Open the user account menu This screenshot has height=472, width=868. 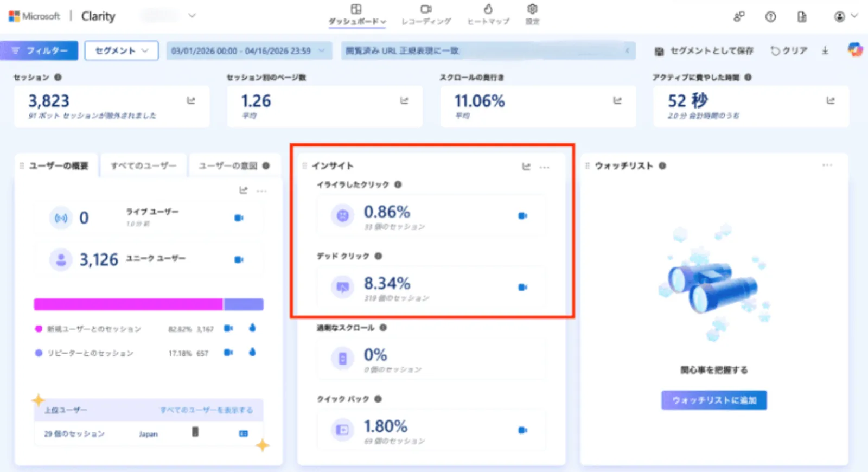845,17
